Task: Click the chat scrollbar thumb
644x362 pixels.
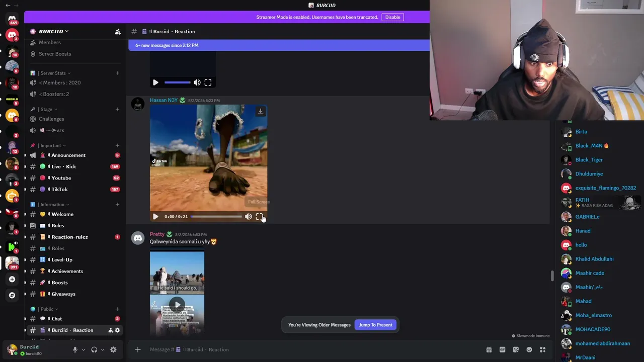Action: point(552,276)
